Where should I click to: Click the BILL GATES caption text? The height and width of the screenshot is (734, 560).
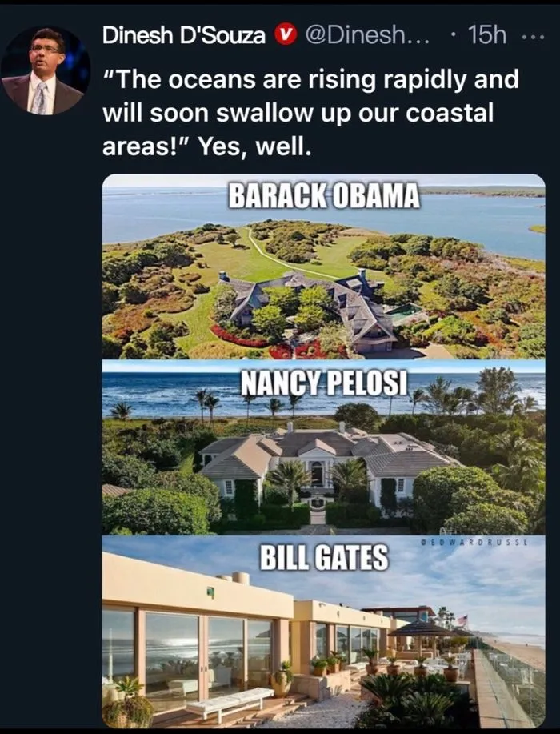pos(323,557)
